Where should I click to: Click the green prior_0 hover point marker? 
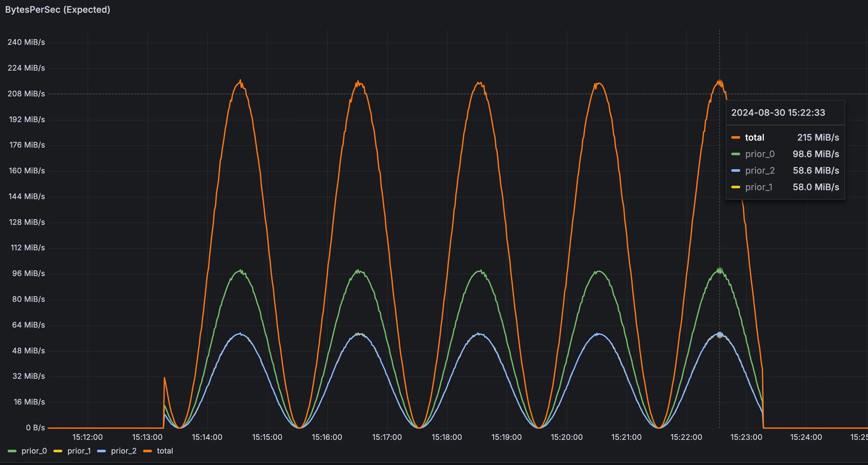pyautogui.click(x=720, y=270)
